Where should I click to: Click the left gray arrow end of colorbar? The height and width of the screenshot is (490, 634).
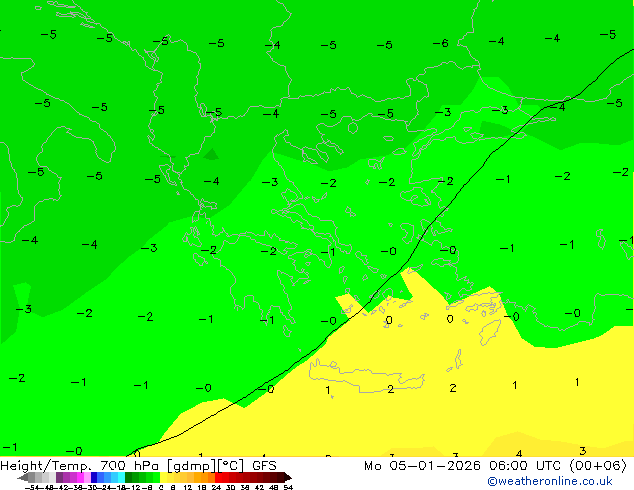click(23, 477)
